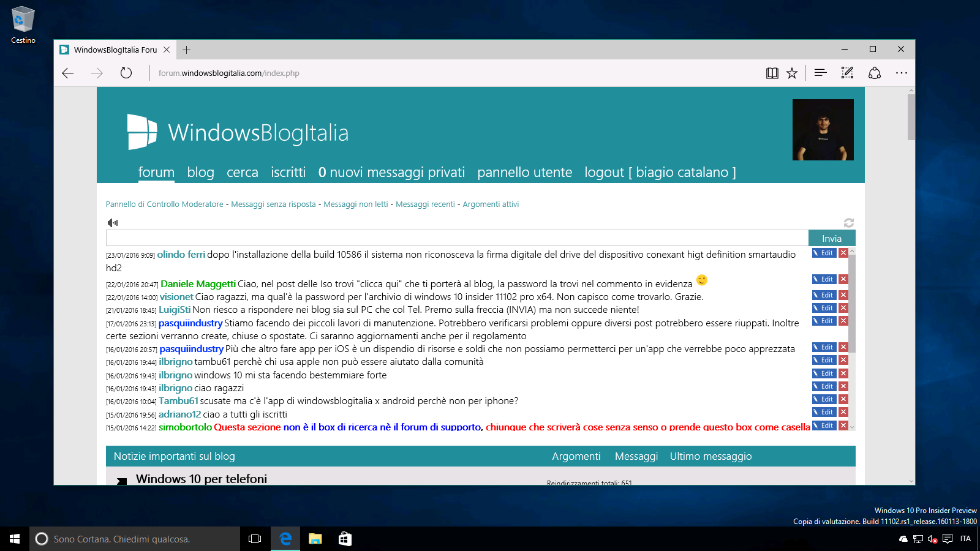980x551 pixels.
Task: Edit LuigiSti's shoutbox message
Action: click(824, 308)
